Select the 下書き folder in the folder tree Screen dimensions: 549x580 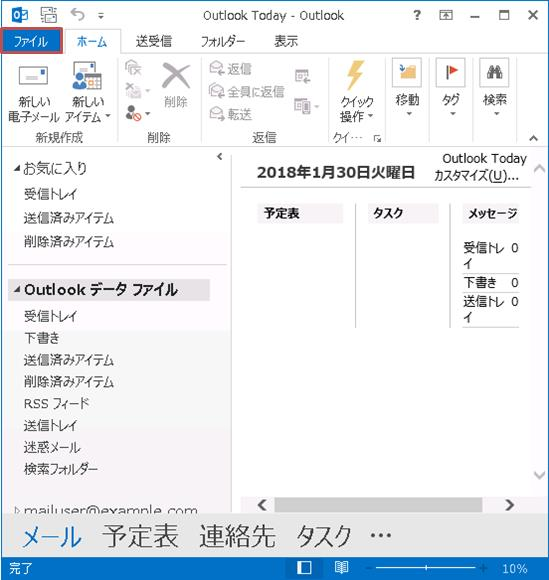point(42,338)
